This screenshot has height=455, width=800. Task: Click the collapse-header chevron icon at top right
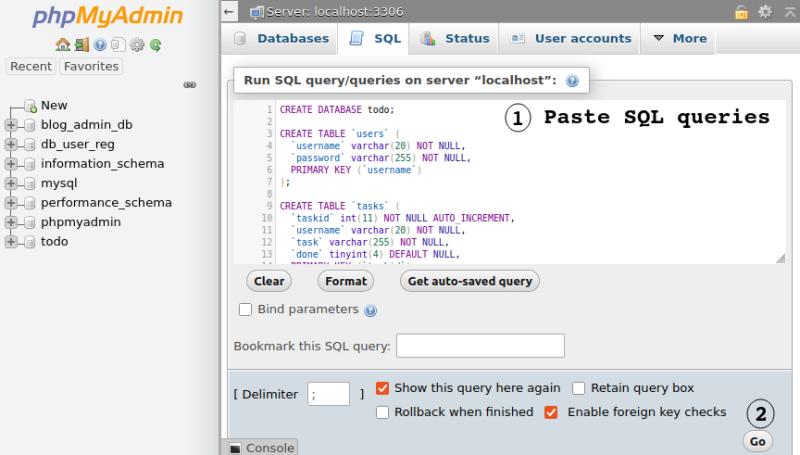(x=790, y=11)
